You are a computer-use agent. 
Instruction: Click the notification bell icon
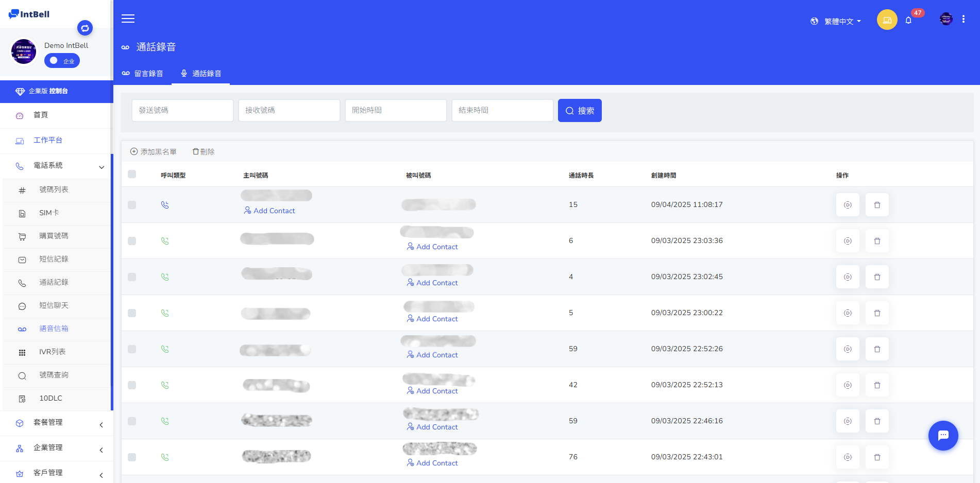pyautogui.click(x=908, y=21)
